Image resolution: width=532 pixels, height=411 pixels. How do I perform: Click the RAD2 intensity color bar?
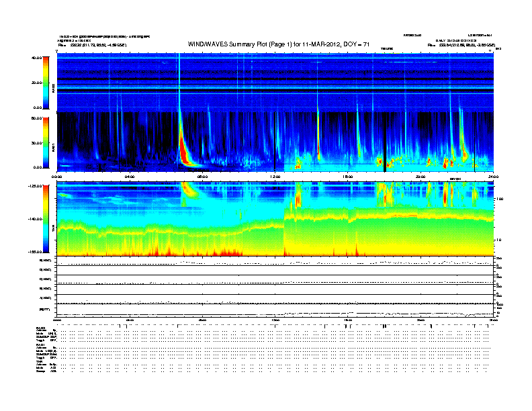pos(46,83)
